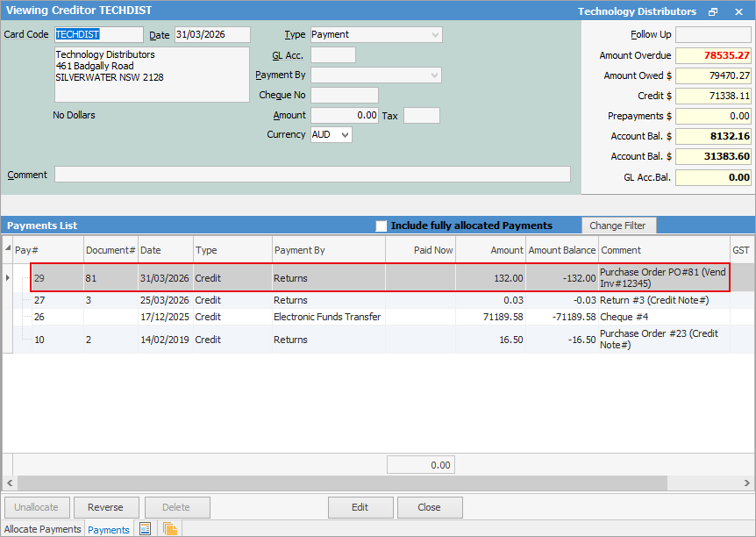The height and width of the screenshot is (537, 756).
Task: Select the Payments tab
Action: pos(109,529)
